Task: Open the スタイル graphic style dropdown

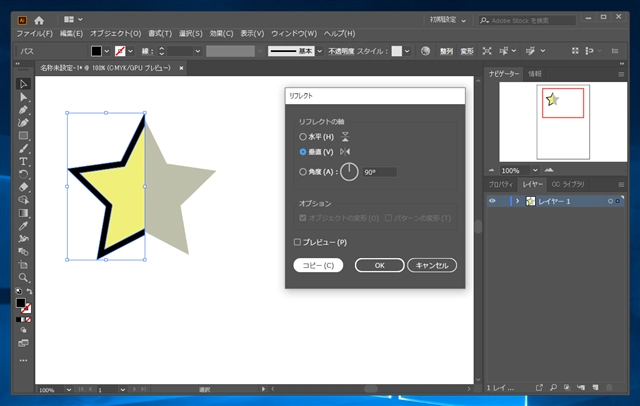Action: (x=407, y=51)
